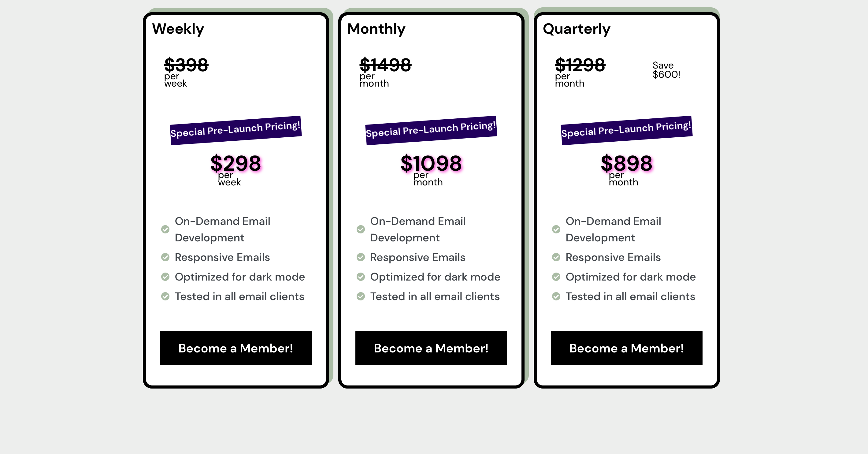The image size is (868, 454).
Task: Click the Monthly plan heading
Action: (377, 29)
